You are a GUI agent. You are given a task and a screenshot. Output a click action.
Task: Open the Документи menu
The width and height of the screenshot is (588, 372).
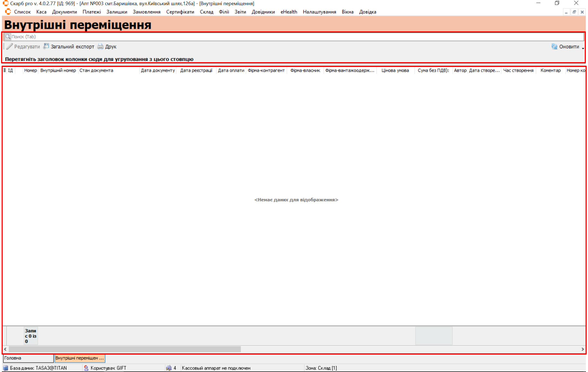pyautogui.click(x=64, y=12)
